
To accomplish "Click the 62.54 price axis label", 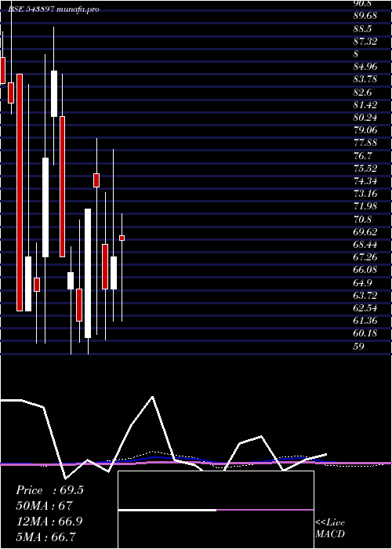I will tap(365, 307).
